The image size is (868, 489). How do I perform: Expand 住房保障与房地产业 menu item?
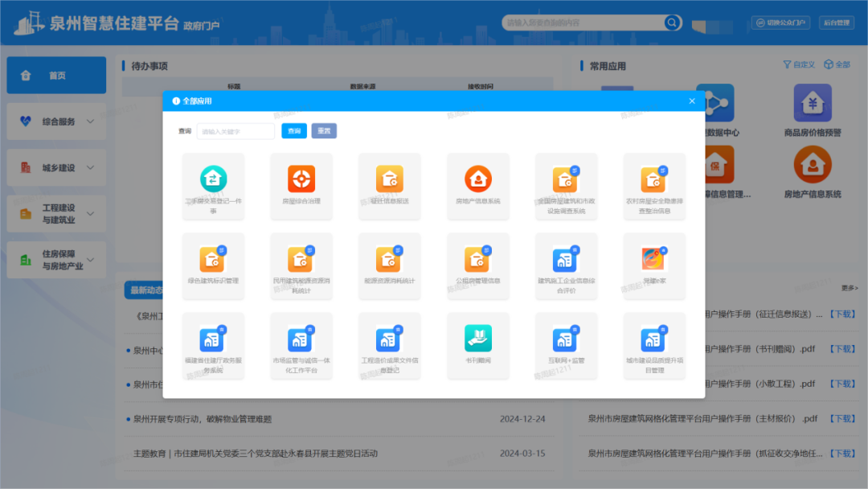pos(57,260)
